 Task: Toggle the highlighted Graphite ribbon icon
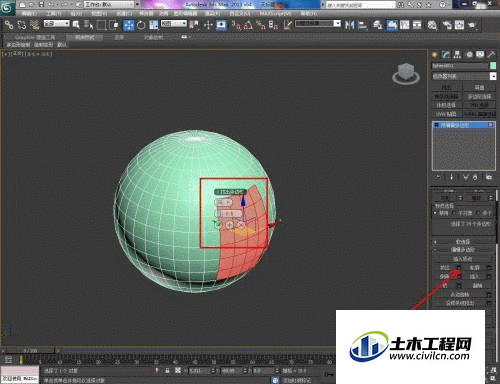pos(392,25)
